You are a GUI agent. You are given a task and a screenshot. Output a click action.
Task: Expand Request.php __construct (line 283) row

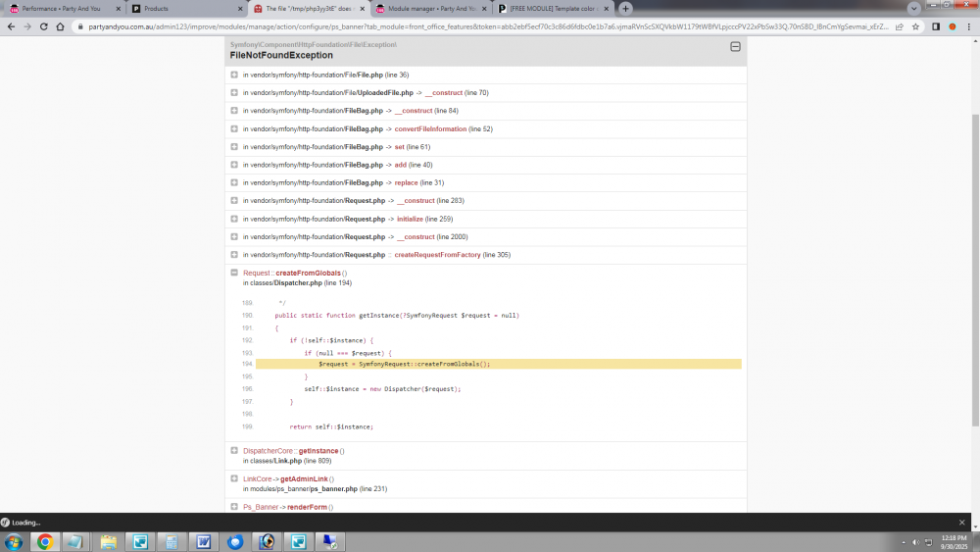tap(234, 201)
